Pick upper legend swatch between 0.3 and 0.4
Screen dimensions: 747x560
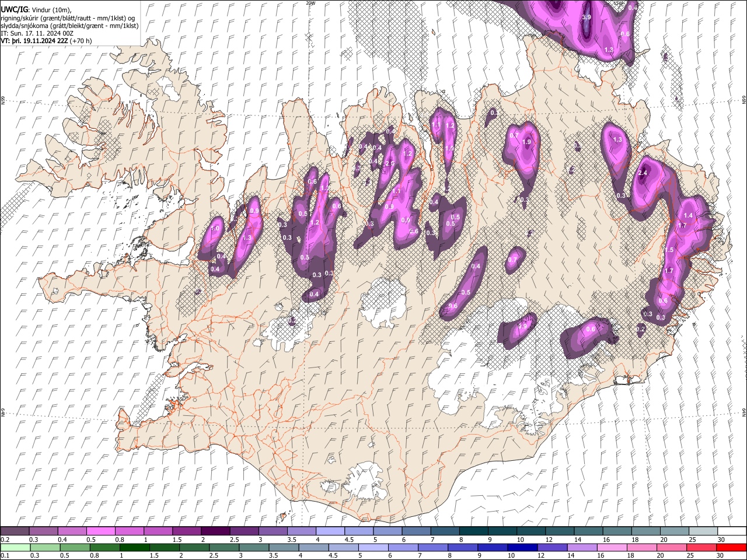43,531
